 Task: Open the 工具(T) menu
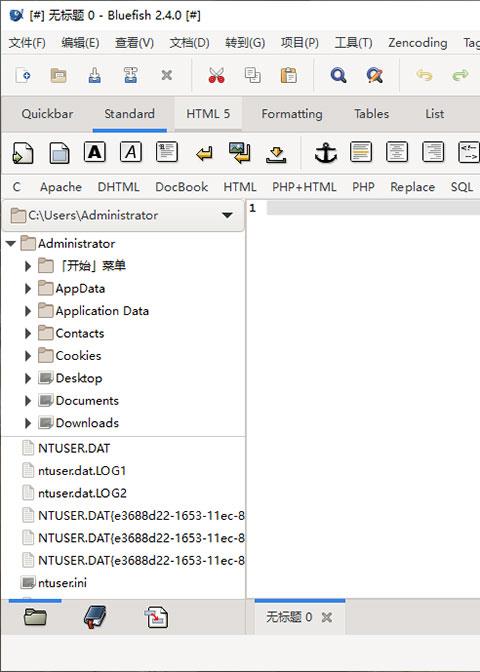pos(353,42)
